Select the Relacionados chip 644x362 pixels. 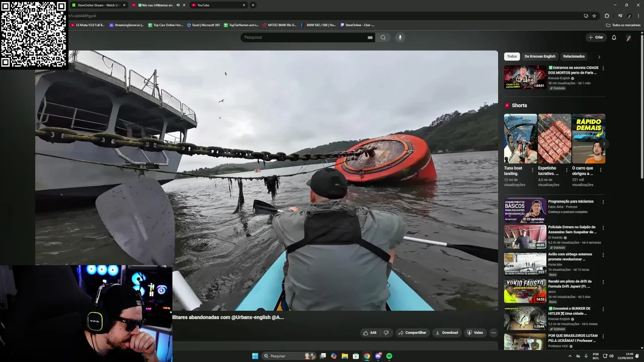[x=574, y=56]
